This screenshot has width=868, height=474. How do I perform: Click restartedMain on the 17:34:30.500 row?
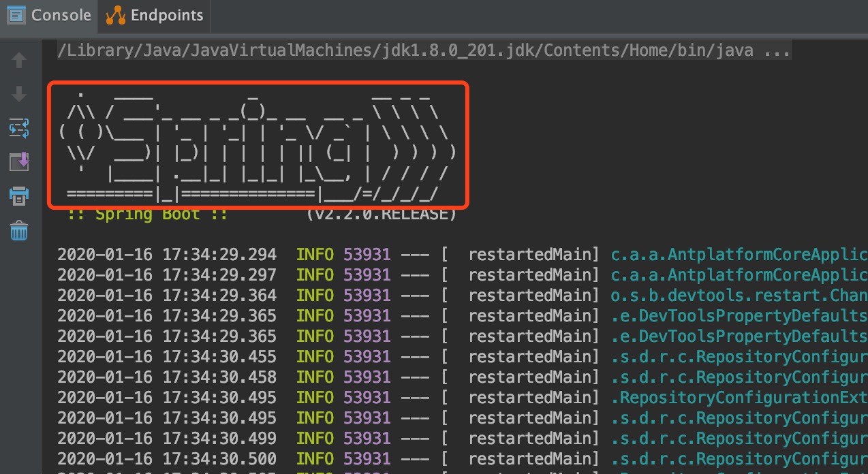pyautogui.click(x=530, y=459)
